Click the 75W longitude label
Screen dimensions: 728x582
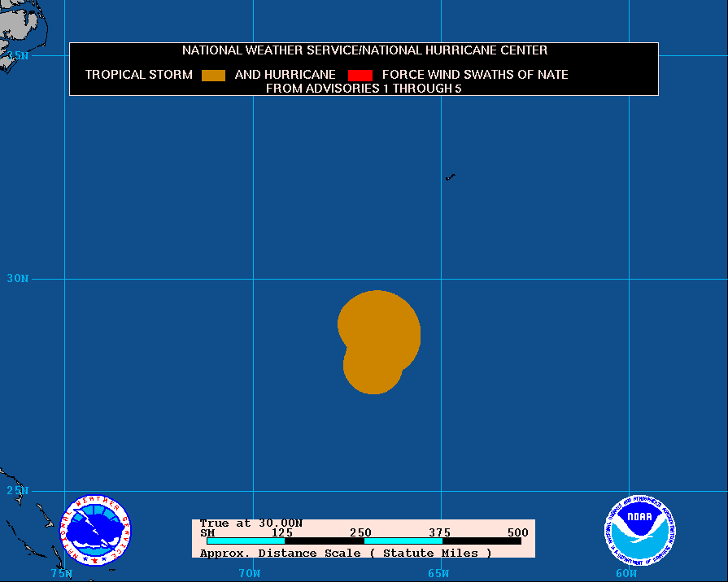click(61, 573)
